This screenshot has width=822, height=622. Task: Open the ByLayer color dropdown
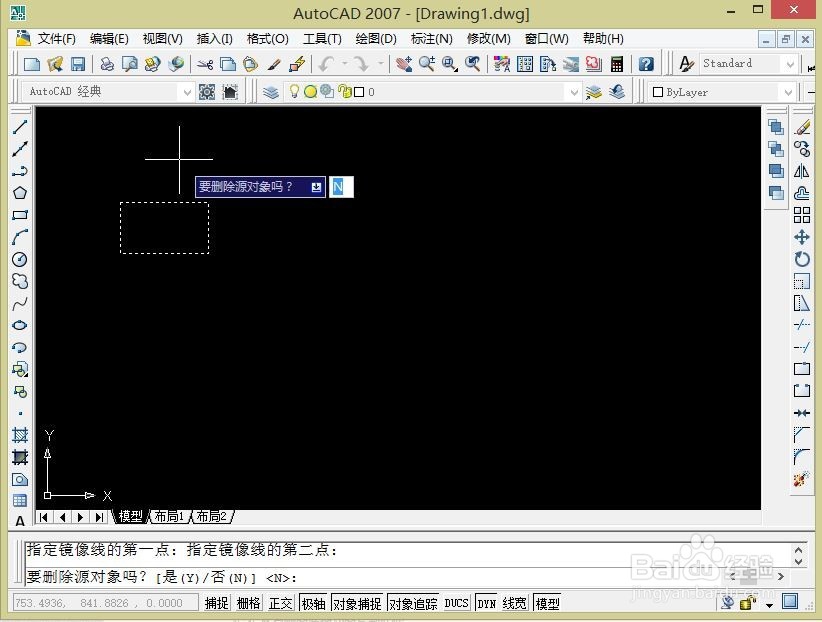788,92
